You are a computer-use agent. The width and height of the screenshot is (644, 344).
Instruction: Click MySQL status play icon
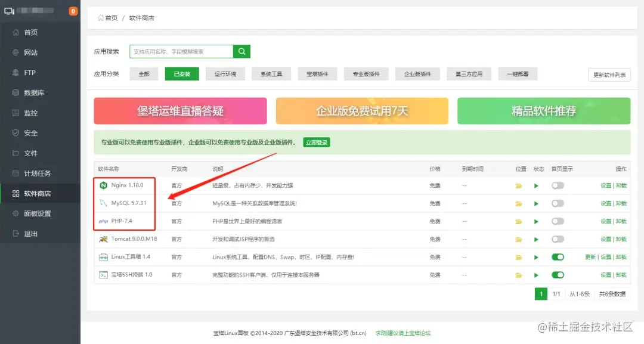536,204
